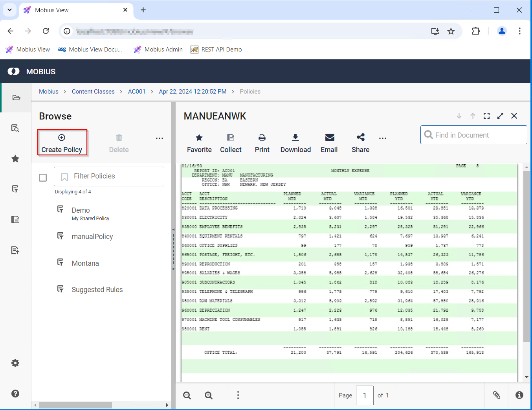The image size is (532, 410).
Task: Expand the document viewer panel
Action: click(x=500, y=116)
